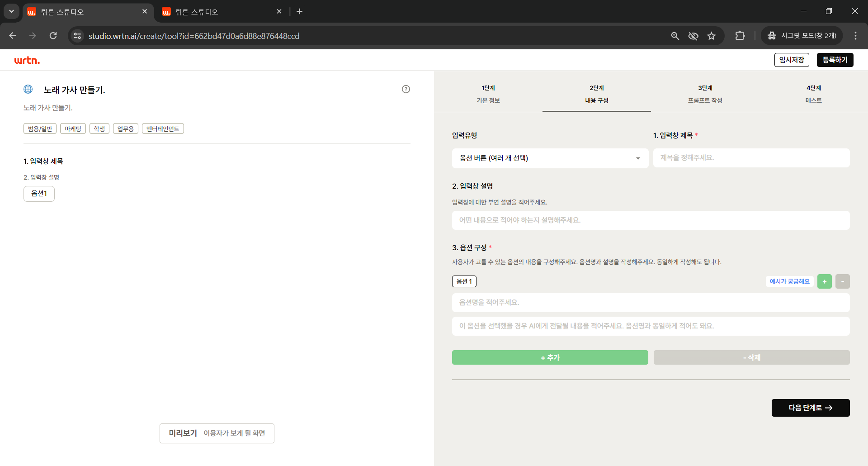Screen dimensions: 868x466
Task: Click the 예시가 궁금해요 link
Action: pos(790,281)
